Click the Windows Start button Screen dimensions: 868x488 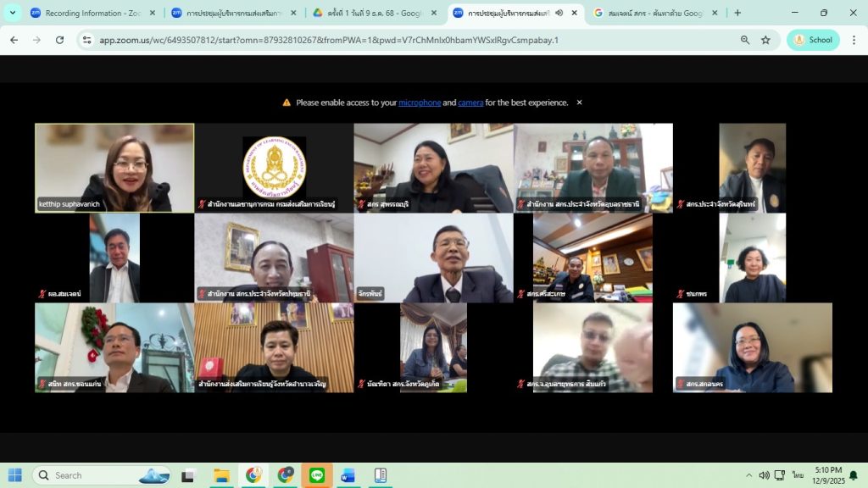(x=15, y=475)
